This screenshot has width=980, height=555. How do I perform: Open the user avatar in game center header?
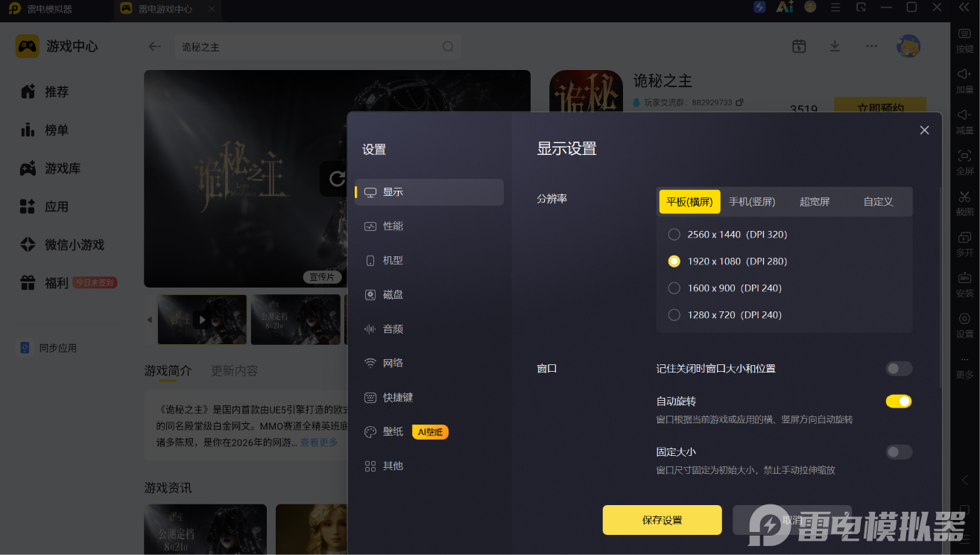908,46
